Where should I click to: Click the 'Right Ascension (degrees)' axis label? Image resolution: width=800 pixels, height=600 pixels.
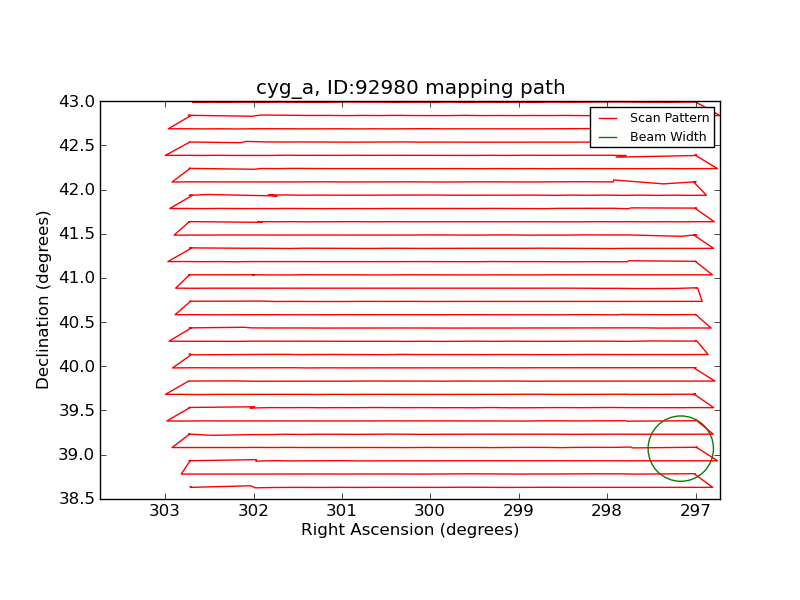[x=410, y=530]
